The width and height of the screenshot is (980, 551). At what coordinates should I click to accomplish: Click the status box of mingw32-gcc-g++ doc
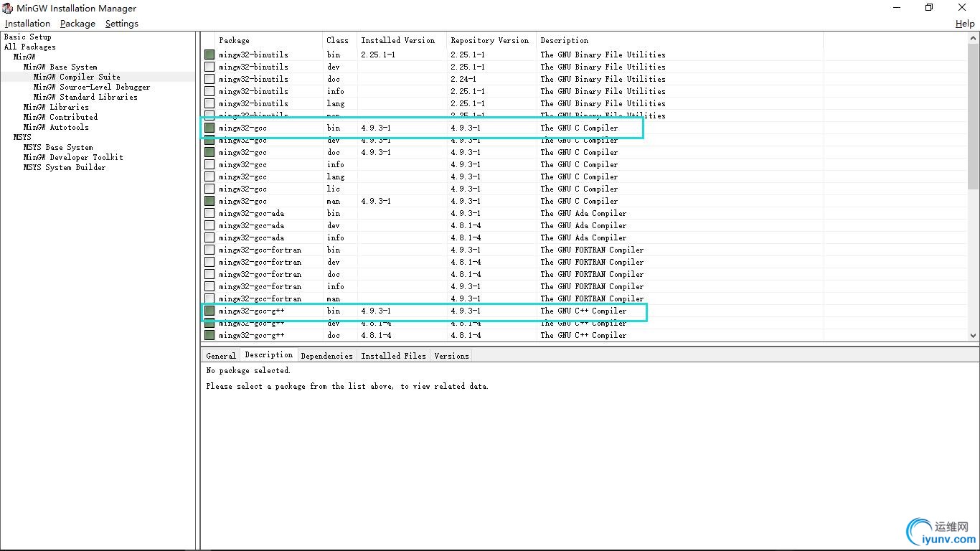click(209, 335)
